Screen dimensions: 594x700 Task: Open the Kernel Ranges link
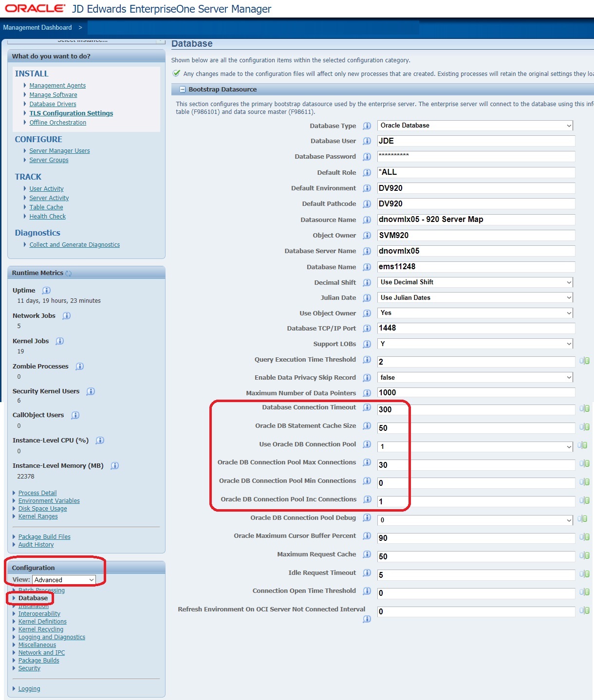tap(38, 516)
